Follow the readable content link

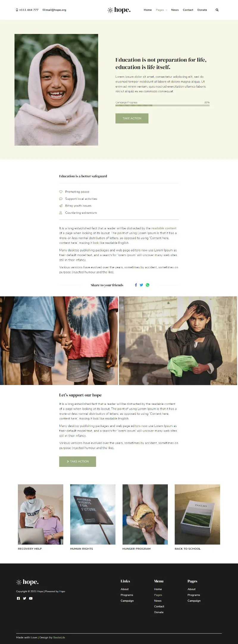[164, 228]
